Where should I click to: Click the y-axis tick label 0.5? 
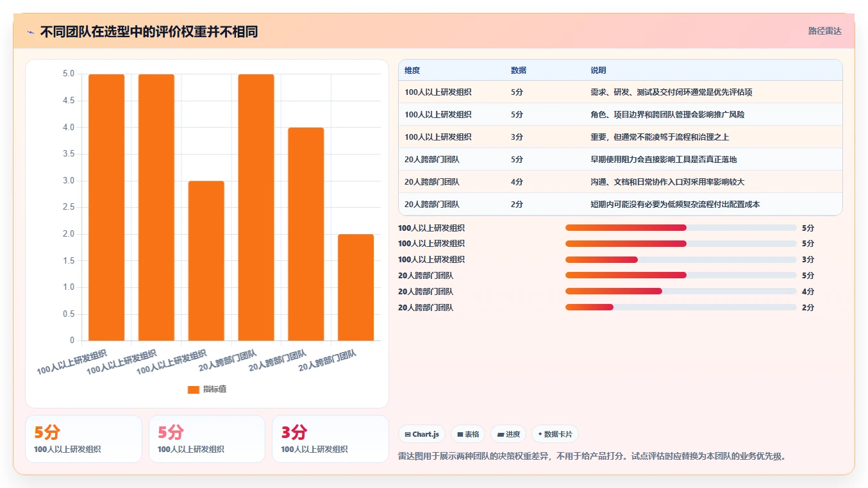click(x=68, y=314)
